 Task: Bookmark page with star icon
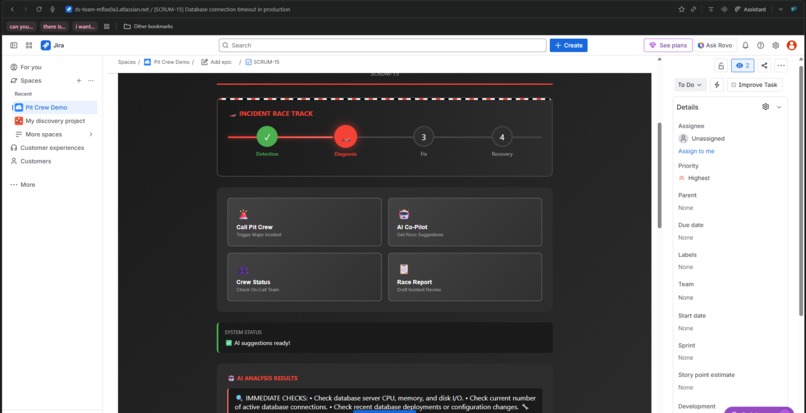[681, 9]
